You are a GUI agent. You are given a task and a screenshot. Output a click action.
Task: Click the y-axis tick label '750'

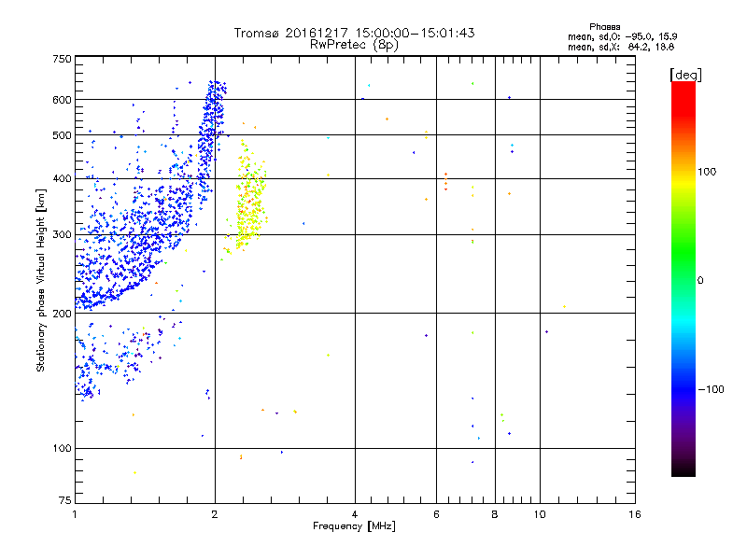point(62,59)
